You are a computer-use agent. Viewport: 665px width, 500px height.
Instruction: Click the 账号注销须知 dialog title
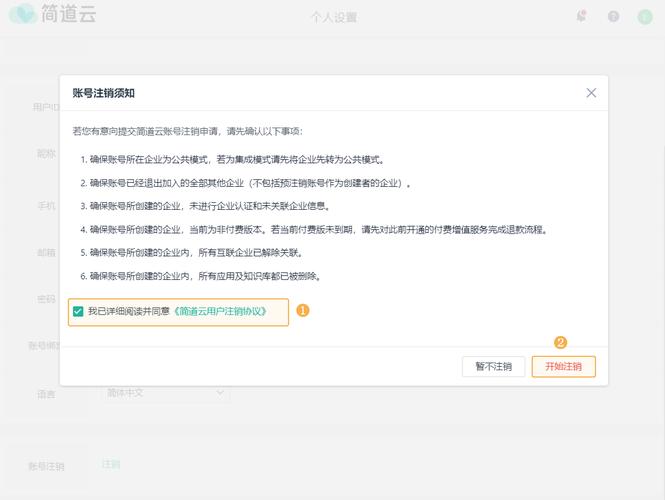click(x=103, y=93)
